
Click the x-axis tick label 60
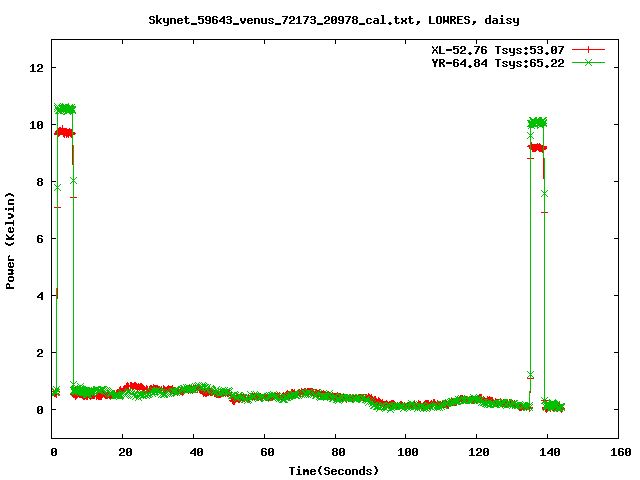(x=267, y=452)
